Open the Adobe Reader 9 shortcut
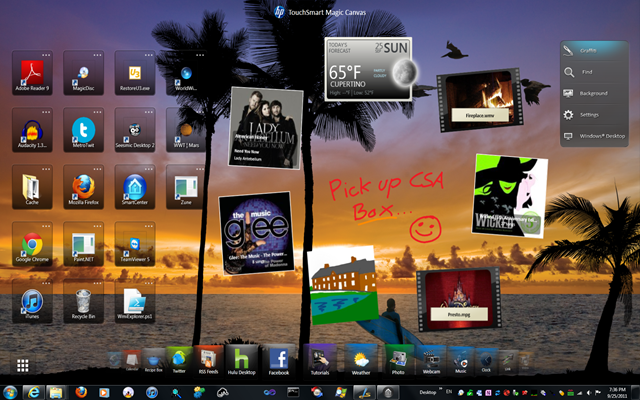Viewport: 640px width, 400px height. point(32,73)
